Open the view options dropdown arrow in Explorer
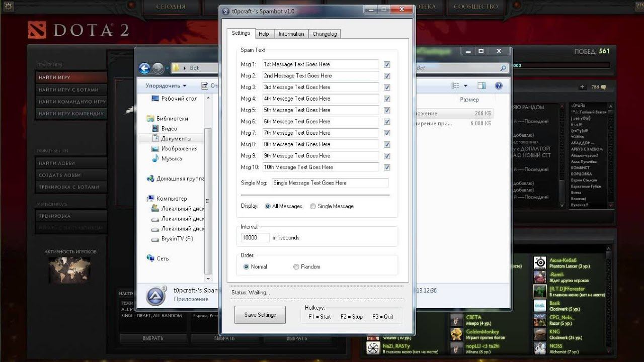 pyautogui.click(x=465, y=86)
